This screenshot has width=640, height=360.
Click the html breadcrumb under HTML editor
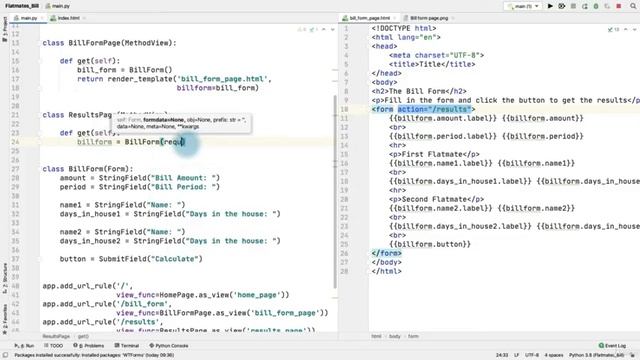point(376,336)
